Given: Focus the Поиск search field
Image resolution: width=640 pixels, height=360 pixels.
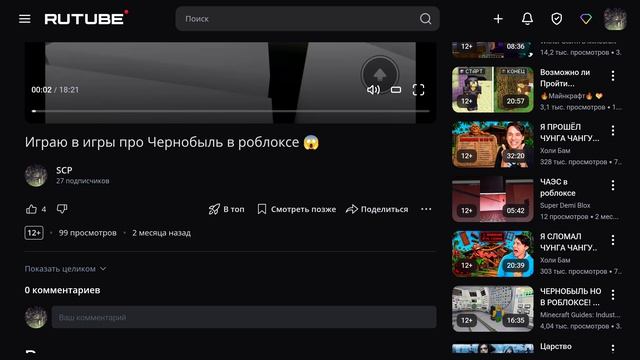Looking at the screenshot, I should click(307, 19).
